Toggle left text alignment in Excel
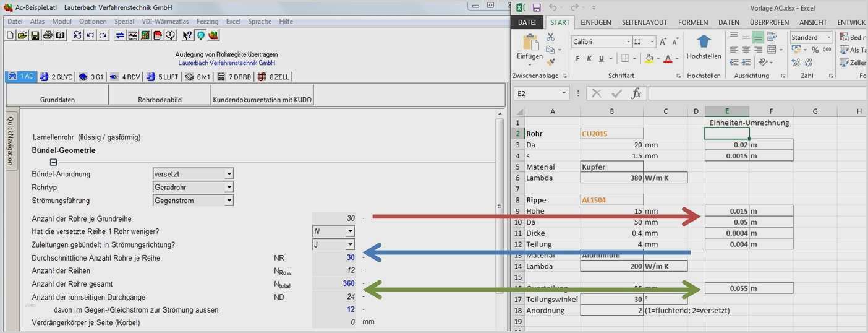The width and height of the screenshot is (868, 333). (734, 50)
